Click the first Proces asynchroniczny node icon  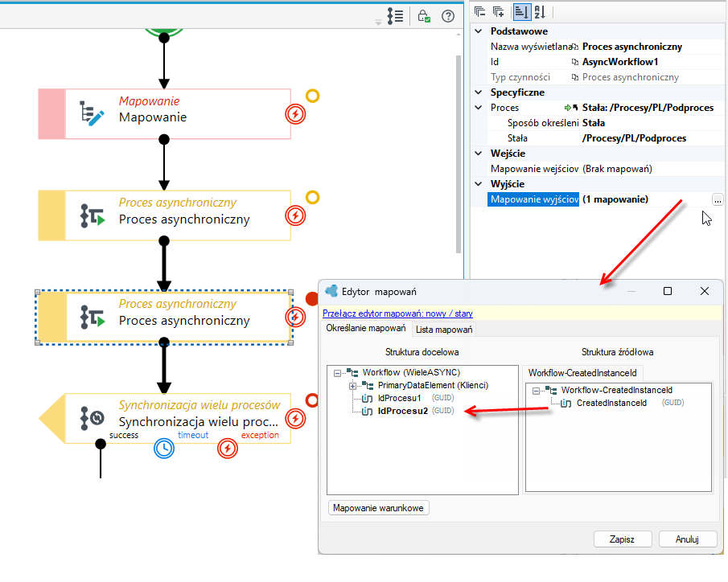click(x=92, y=215)
